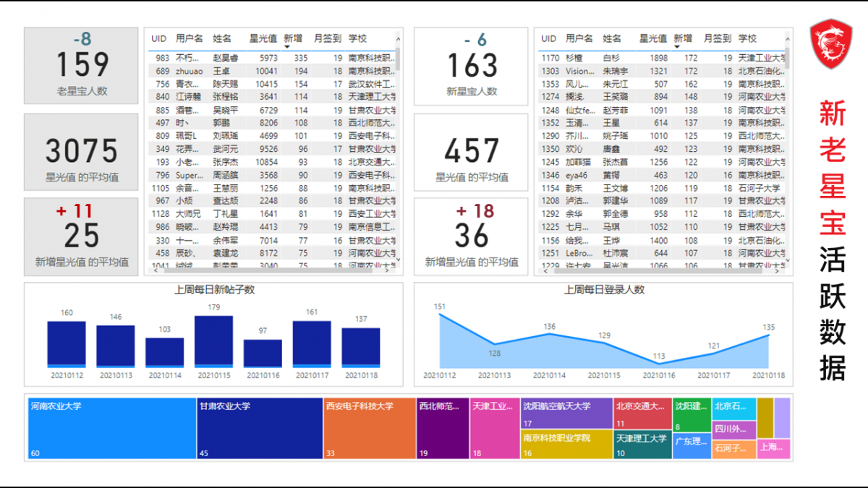Image resolution: width=868 pixels, height=488 pixels.
Task: Click the MSI dragon logo
Action: click(830, 45)
